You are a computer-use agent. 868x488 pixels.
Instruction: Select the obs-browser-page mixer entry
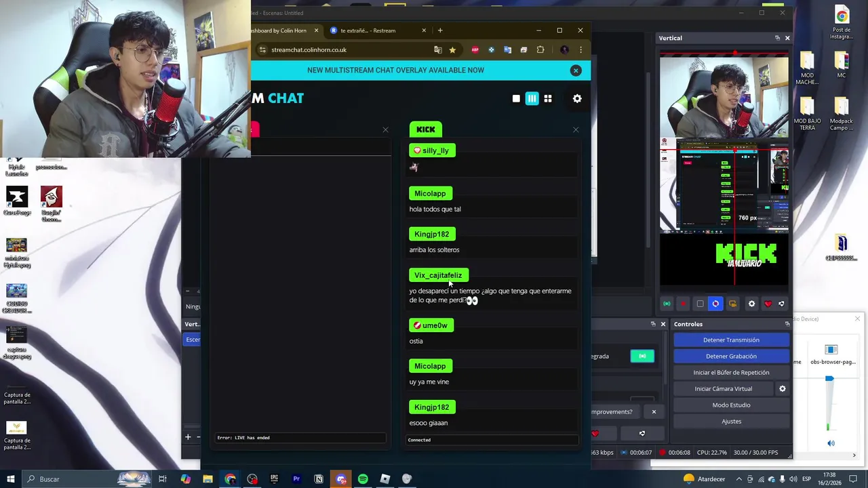(832, 354)
